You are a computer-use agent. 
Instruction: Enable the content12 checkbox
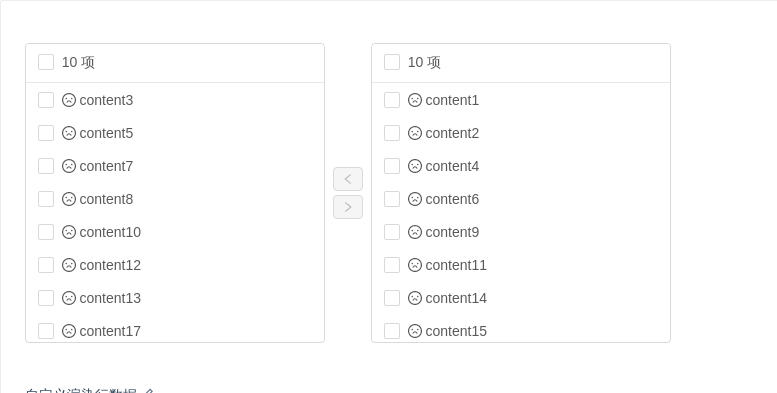[46, 265]
